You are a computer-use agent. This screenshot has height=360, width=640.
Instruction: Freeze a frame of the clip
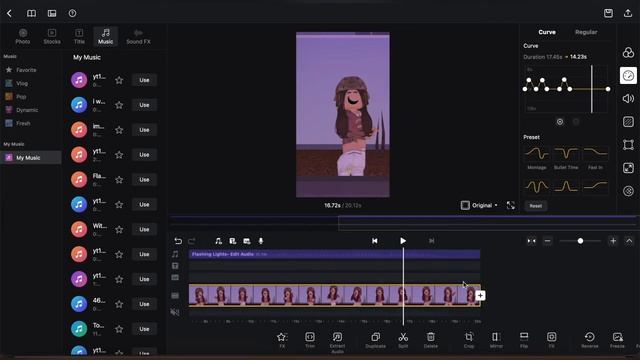point(618,340)
